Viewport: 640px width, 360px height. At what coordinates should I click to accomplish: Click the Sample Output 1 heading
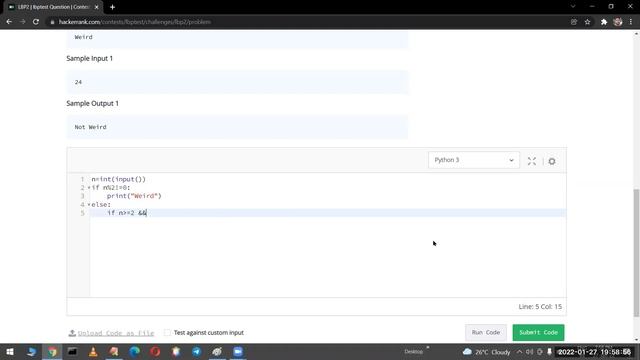(92, 103)
